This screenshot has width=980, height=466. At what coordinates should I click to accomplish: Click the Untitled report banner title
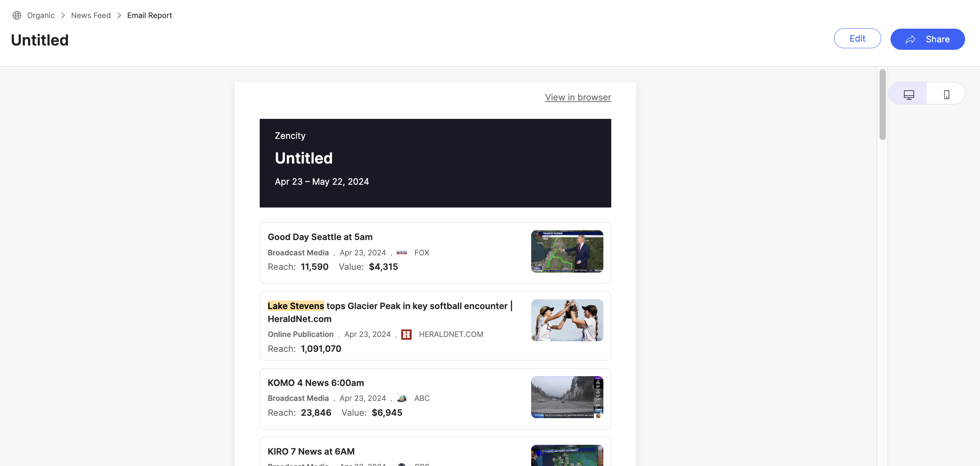(x=304, y=158)
